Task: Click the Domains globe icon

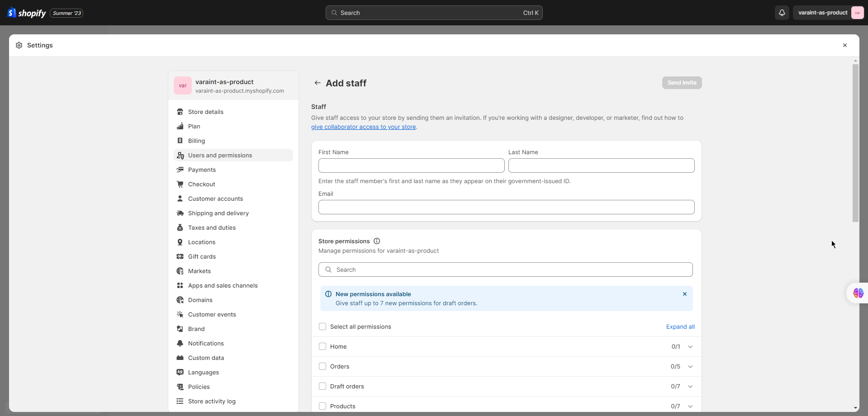Action: click(180, 300)
